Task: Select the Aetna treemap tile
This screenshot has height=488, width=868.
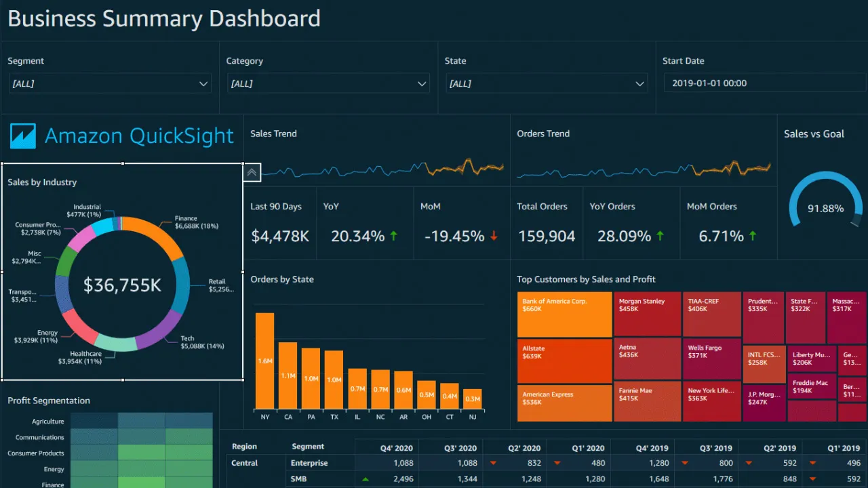Action: pos(647,359)
